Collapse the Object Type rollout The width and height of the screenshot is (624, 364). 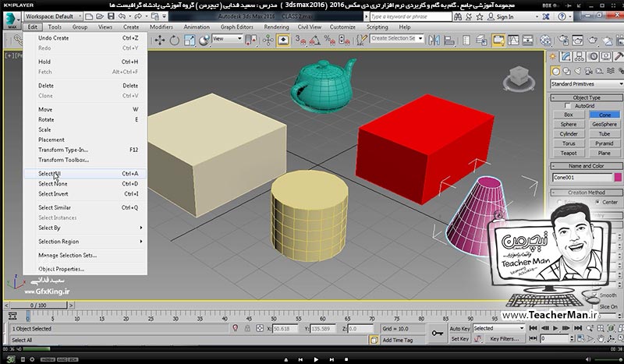(587, 97)
